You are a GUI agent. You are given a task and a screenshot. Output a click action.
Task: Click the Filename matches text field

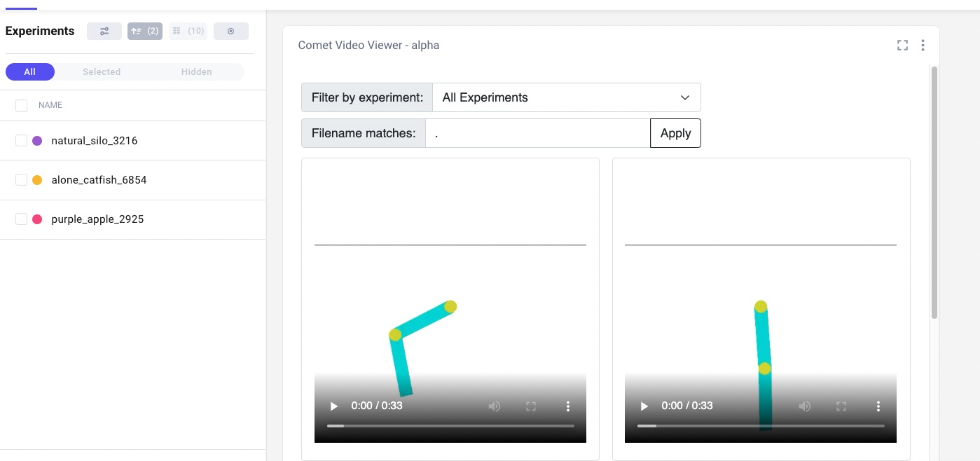point(537,133)
